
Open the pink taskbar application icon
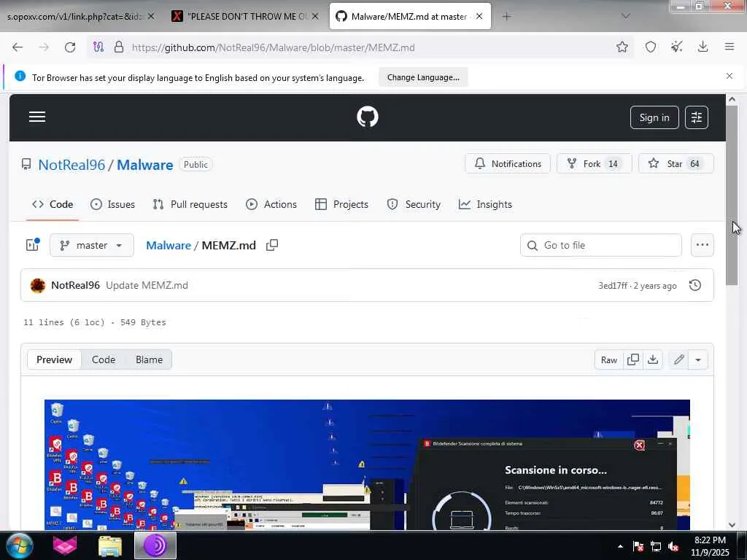pyautogui.click(x=65, y=545)
